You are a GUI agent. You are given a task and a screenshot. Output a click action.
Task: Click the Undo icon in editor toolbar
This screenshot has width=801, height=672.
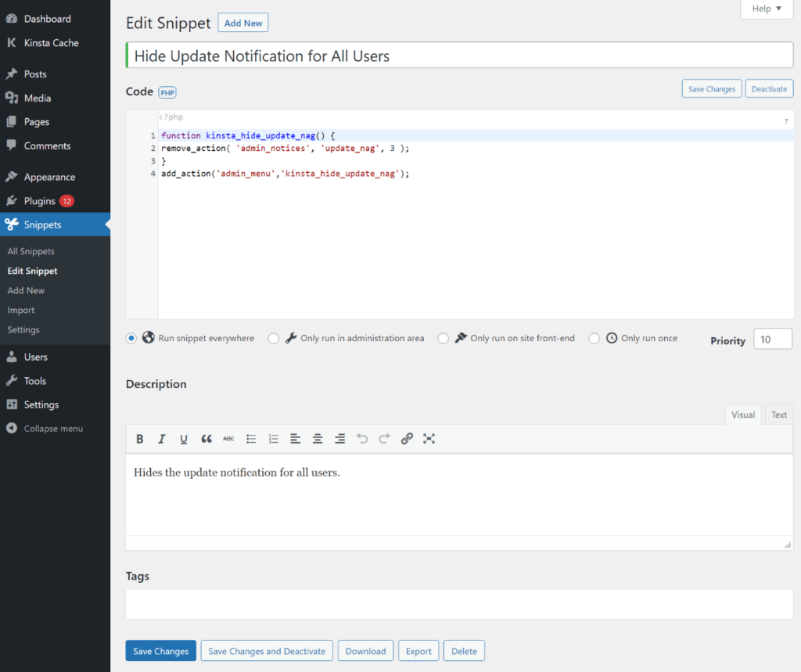pyautogui.click(x=362, y=439)
